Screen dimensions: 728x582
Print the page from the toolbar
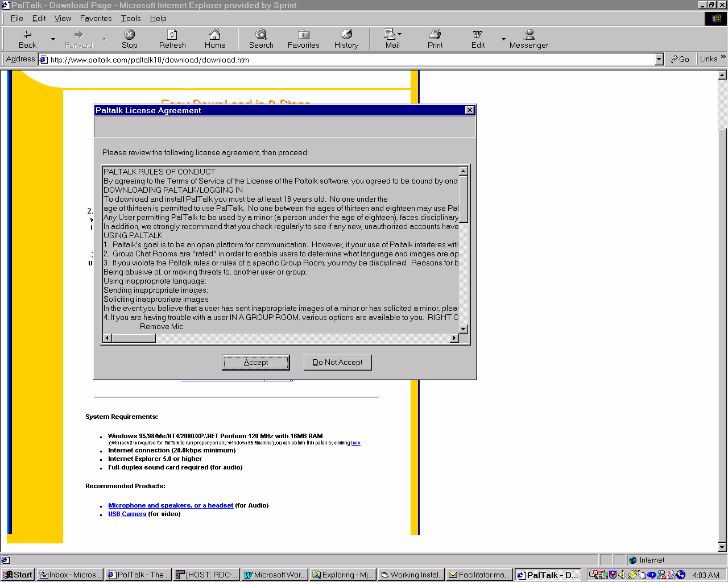click(435, 39)
